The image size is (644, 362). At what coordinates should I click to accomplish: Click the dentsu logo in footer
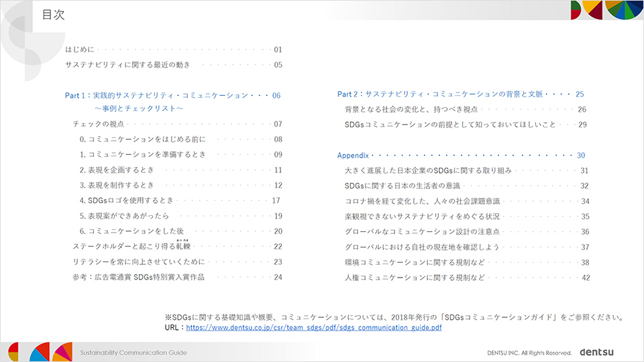coord(596,352)
